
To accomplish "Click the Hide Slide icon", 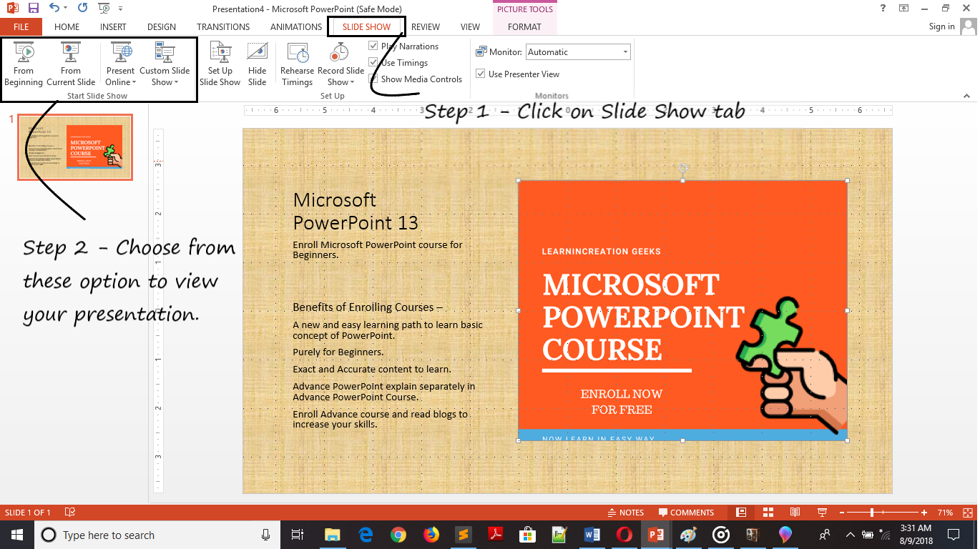I will (257, 64).
